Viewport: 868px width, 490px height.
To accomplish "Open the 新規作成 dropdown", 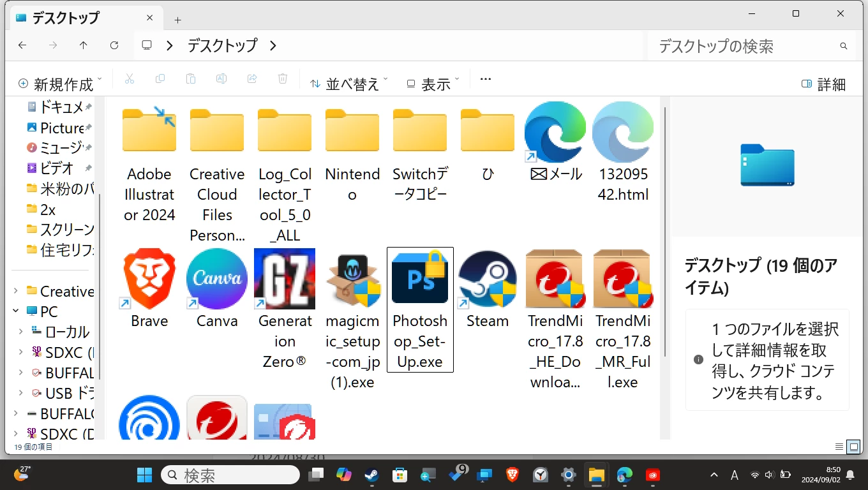I will 60,84.
